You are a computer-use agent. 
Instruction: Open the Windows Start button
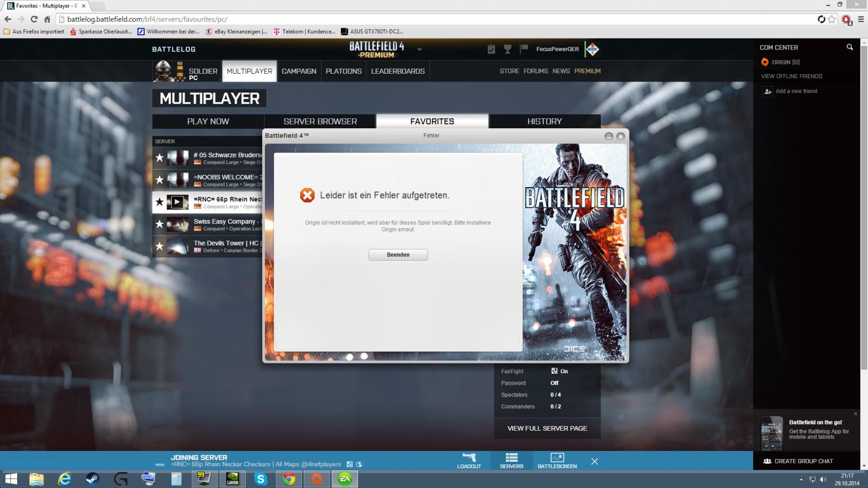11,479
